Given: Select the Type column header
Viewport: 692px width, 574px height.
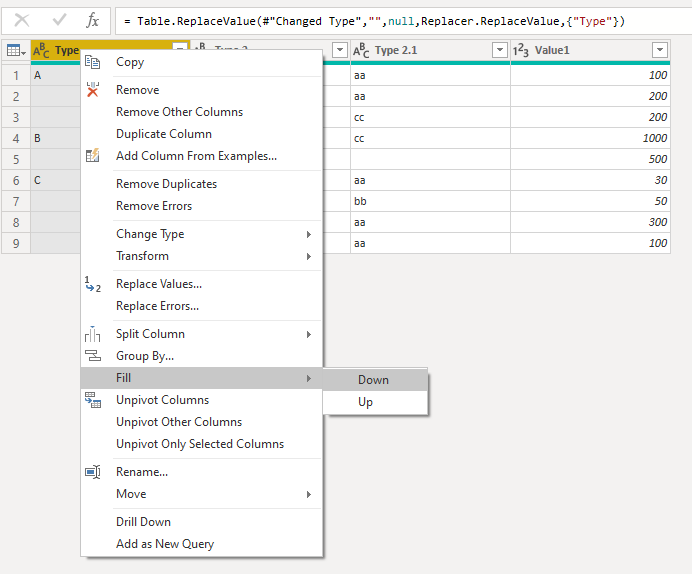Looking at the screenshot, I should coord(66,50).
